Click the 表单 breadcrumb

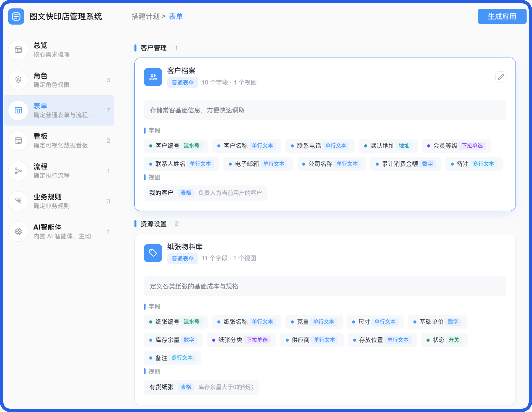[176, 16]
